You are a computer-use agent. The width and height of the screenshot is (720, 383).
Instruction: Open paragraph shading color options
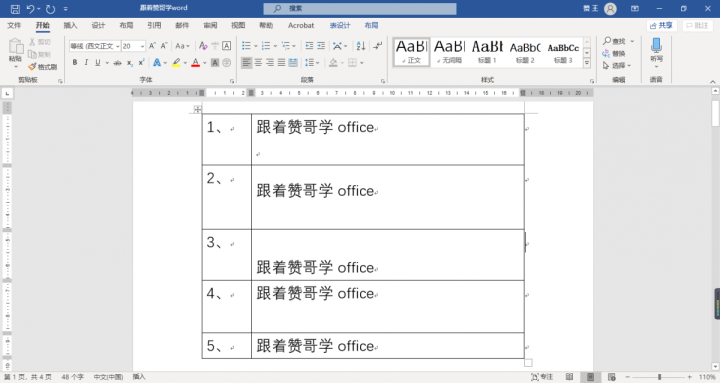pyautogui.click(x=342, y=63)
